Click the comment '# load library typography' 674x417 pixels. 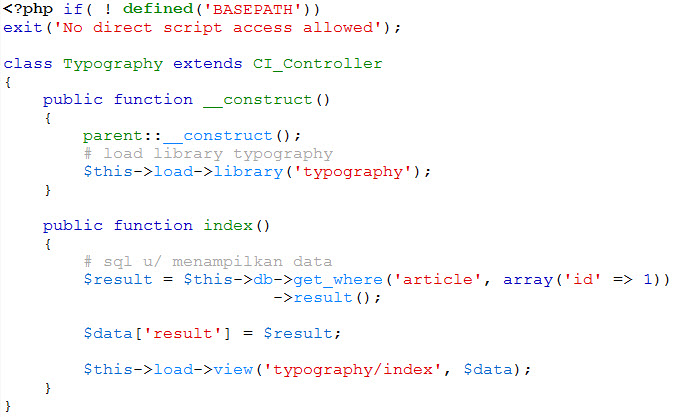(x=208, y=154)
